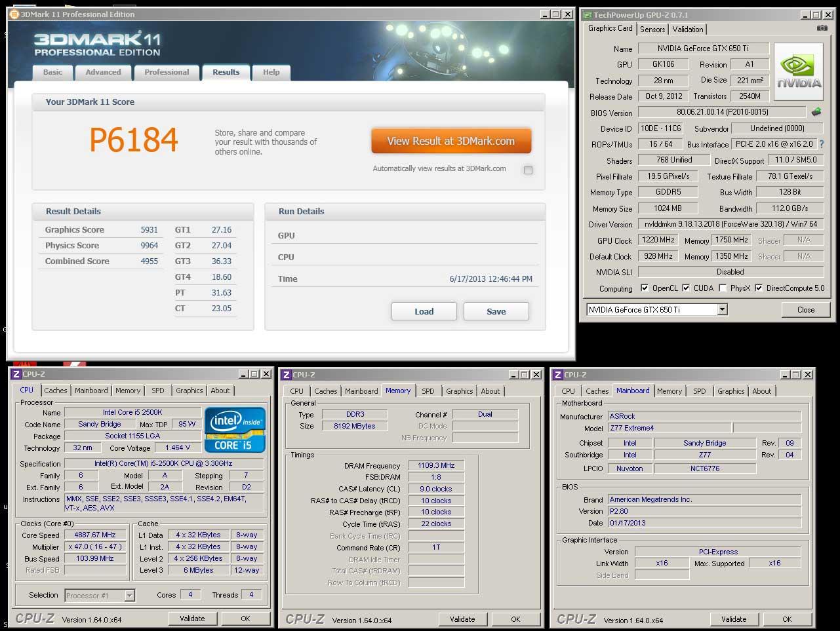Click the Manufacturer ASRock field
The width and height of the screenshot is (840, 631).
(704, 417)
